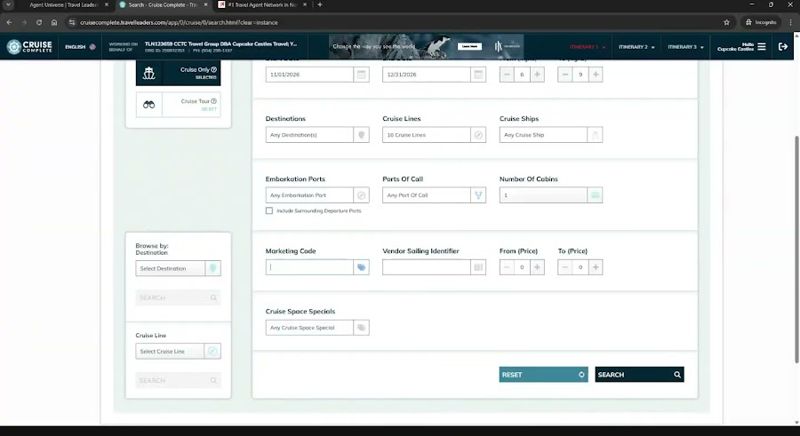Viewport: 800px width, 436px height.
Task: Click the RESET button
Action: [543, 374]
